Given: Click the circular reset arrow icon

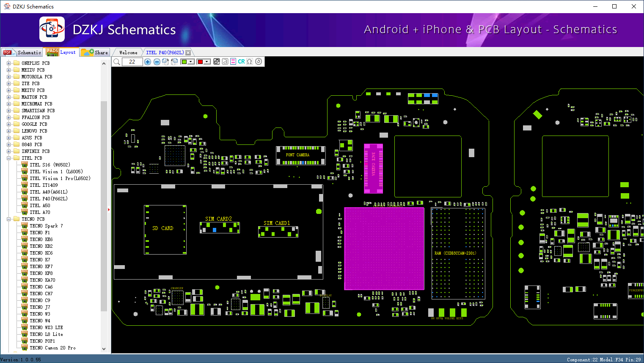Looking at the screenshot, I should coord(259,62).
